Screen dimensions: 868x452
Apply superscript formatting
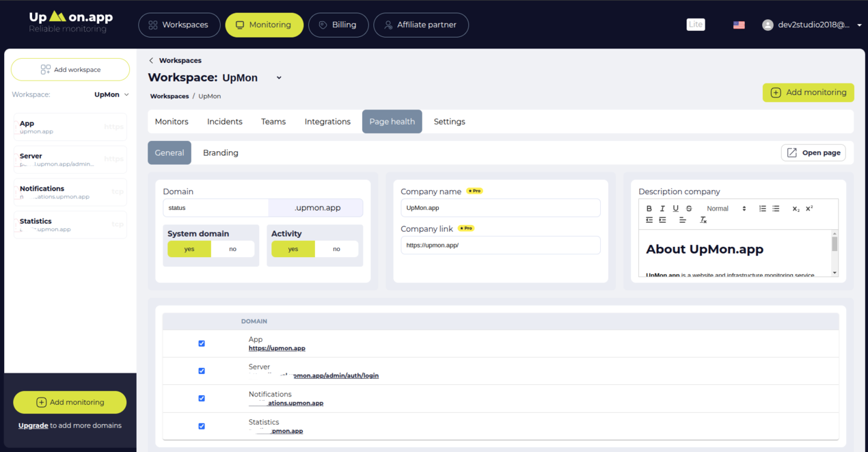coord(809,209)
